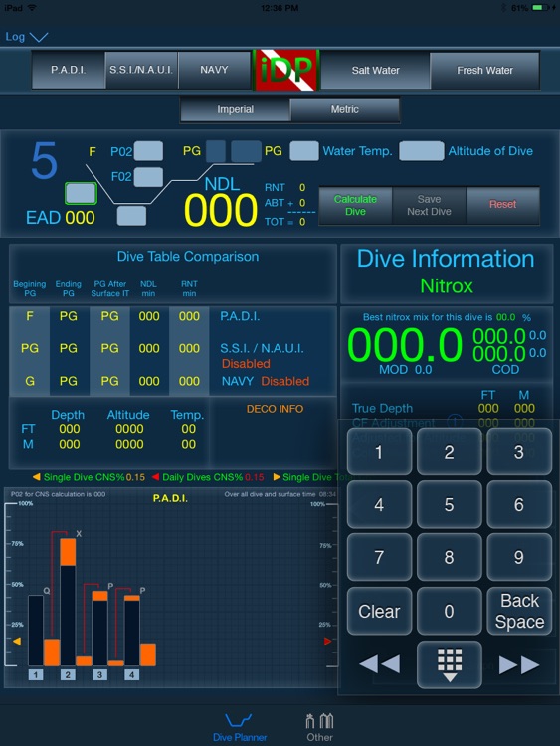The height and width of the screenshot is (746, 560).
Task: Tap the Bluetooth icon in status bar
Action: pos(504,8)
